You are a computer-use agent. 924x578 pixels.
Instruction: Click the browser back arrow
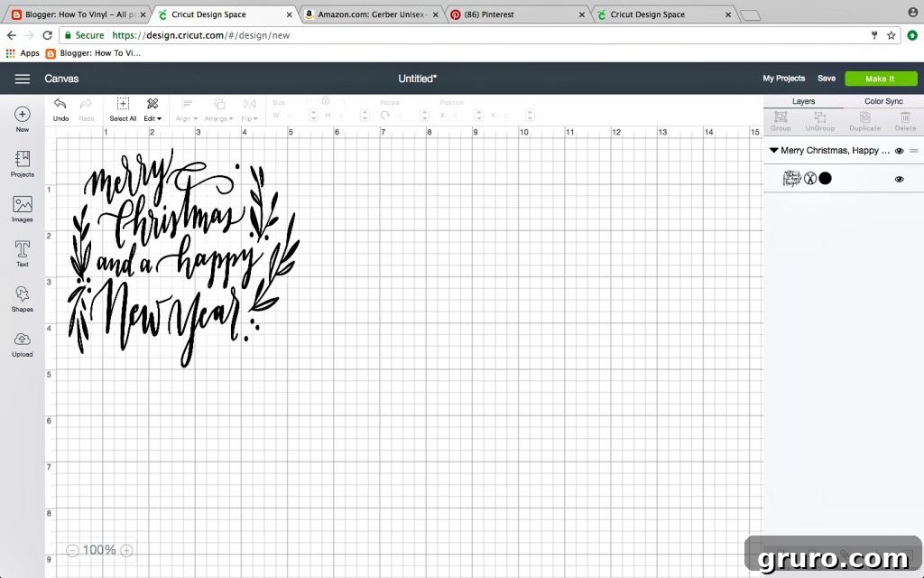pos(11,35)
